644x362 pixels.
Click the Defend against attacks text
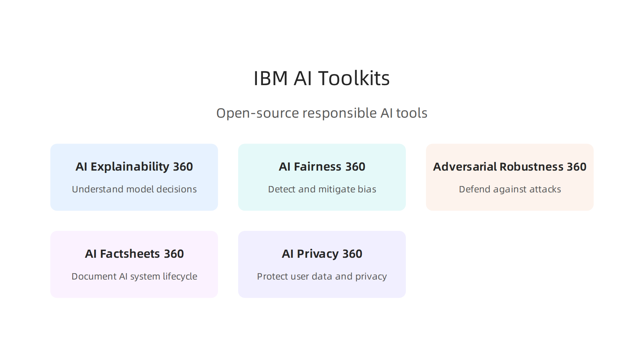pyautogui.click(x=510, y=189)
